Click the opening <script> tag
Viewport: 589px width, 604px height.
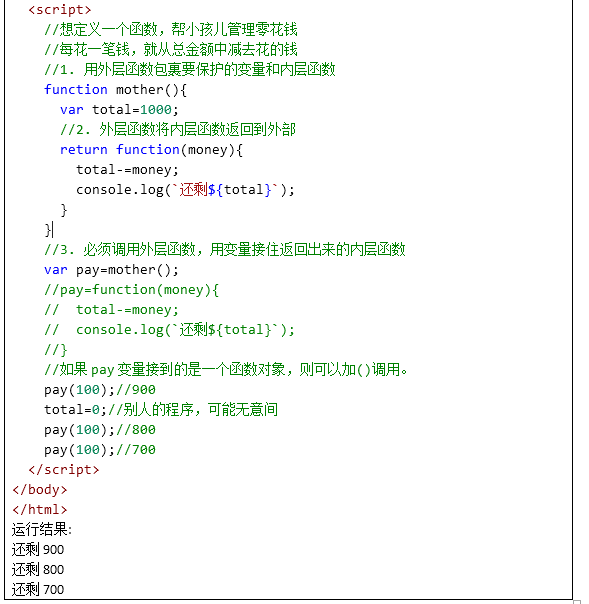pyautogui.click(x=60, y=10)
